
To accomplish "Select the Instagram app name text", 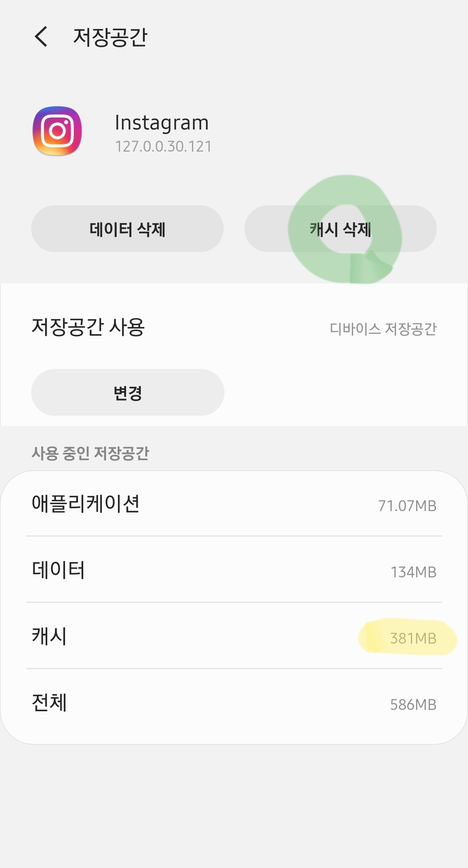I will 162,123.
